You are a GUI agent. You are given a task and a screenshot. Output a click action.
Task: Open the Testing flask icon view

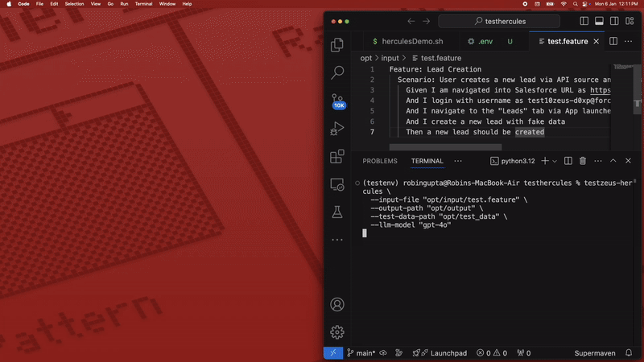(x=337, y=212)
